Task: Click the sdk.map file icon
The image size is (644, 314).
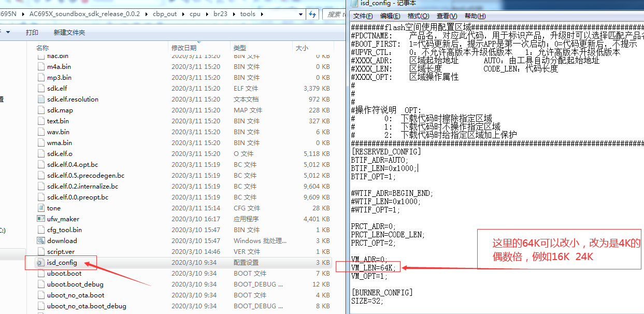Action: [x=41, y=110]
